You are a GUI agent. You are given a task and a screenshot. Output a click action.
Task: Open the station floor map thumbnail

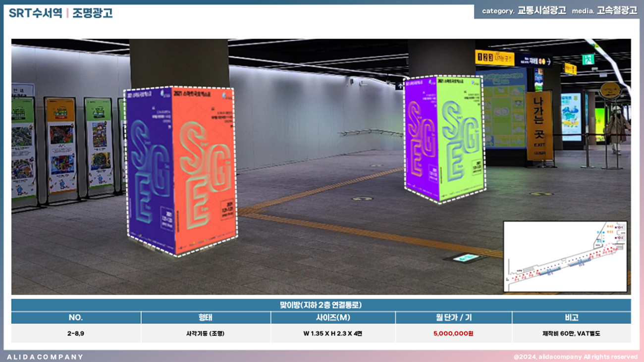tap(565, 256)
